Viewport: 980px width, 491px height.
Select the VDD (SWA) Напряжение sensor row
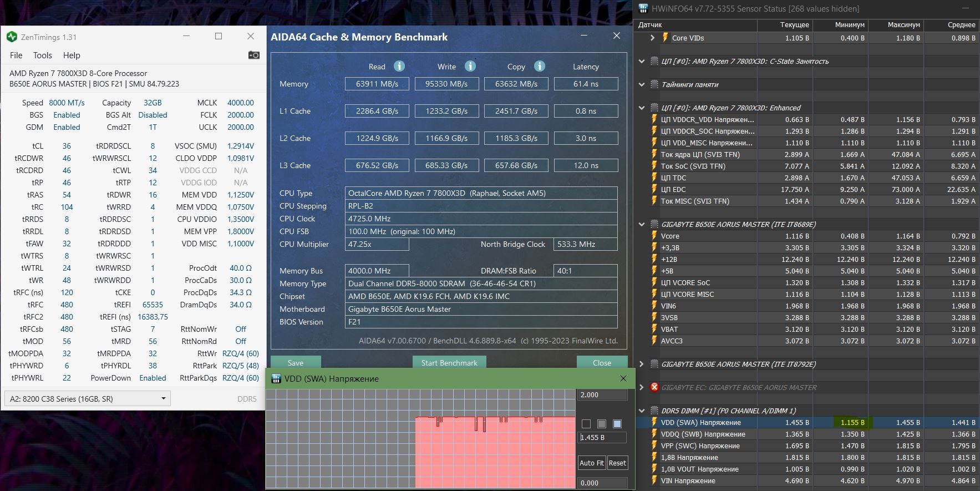806,422
